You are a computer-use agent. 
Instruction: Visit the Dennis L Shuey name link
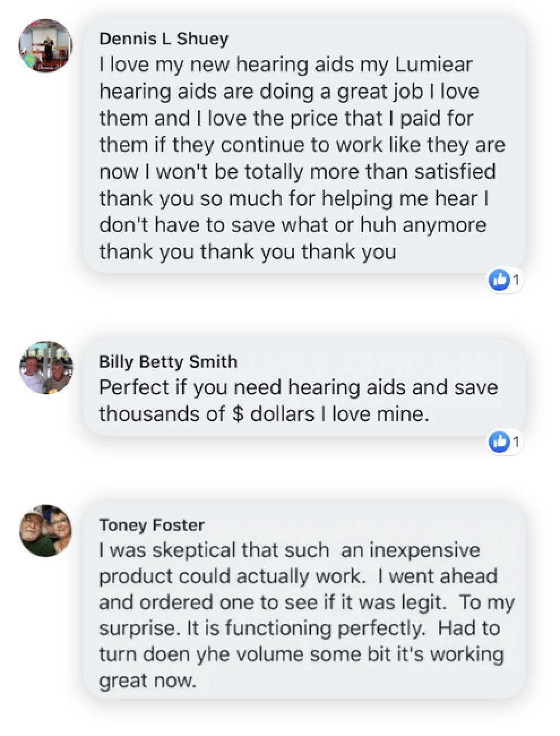coord(164,38)
